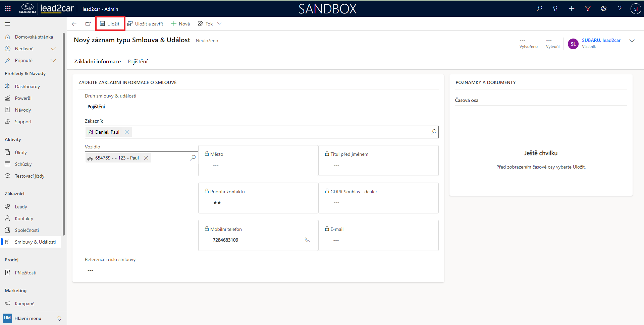The width and height of the screenshot is (644, 325).
Task: Switch to the Pojištění tab
Action: pos(138,62)
